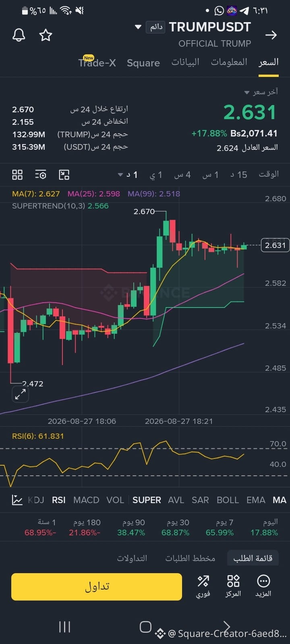Viewport: 290px width, 644px height.
Task: Tap the MA(25) 2.598 legend value
Action: point(94,194)
